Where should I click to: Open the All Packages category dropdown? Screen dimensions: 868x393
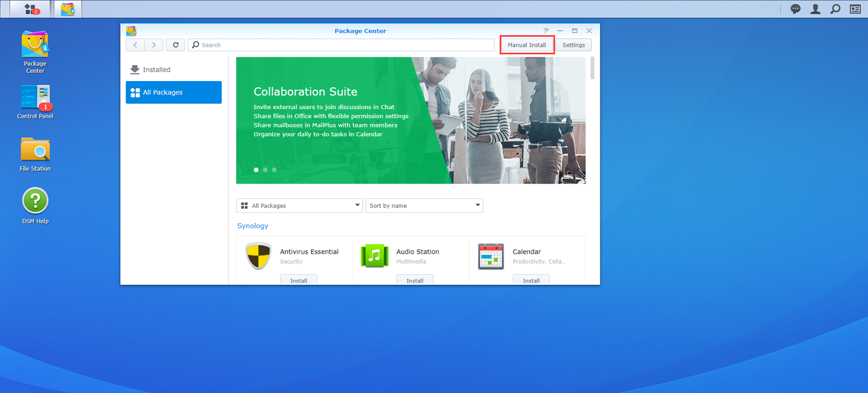point(299,205)
